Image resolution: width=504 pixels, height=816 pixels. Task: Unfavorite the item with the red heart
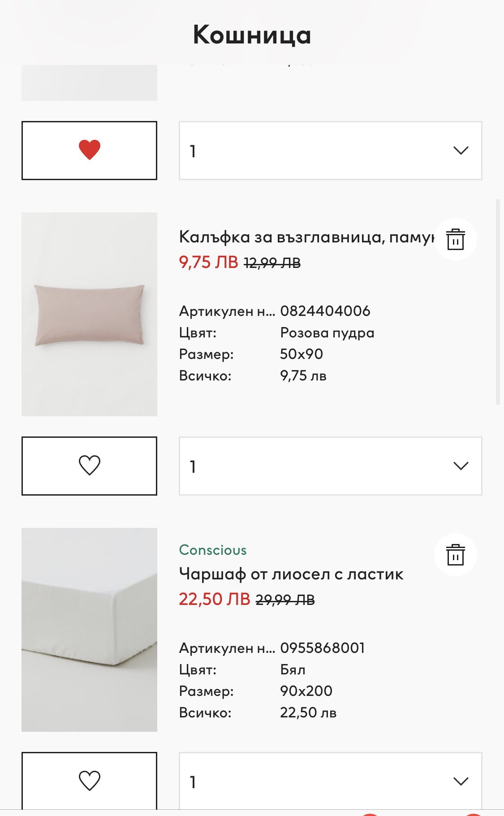click(89, 151)
